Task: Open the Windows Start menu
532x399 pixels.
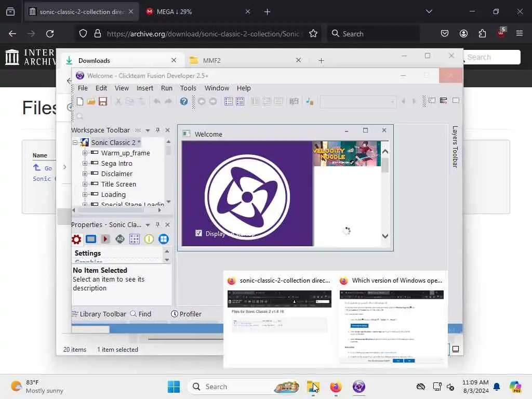Action: coord(174,387)
